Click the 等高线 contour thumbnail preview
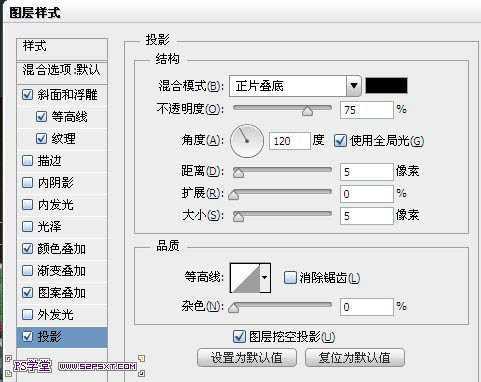The height and width of the screenshot is (382, 481). coord(245,278)
